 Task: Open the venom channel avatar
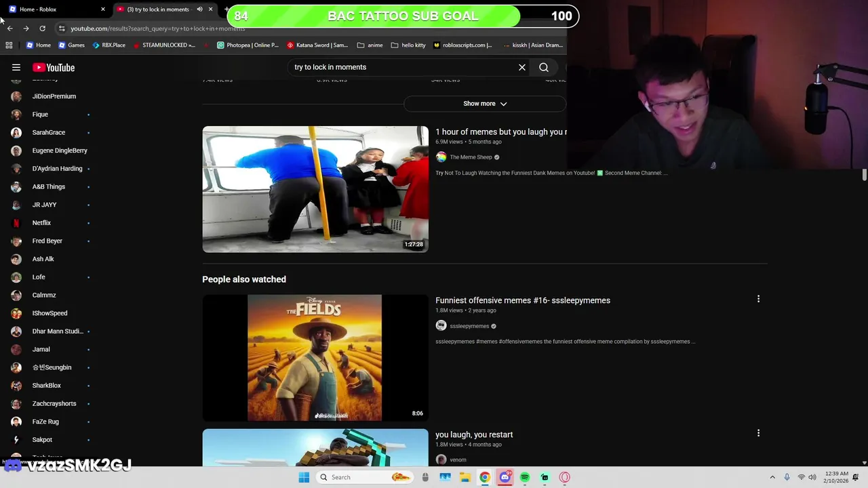click(441, 460)
